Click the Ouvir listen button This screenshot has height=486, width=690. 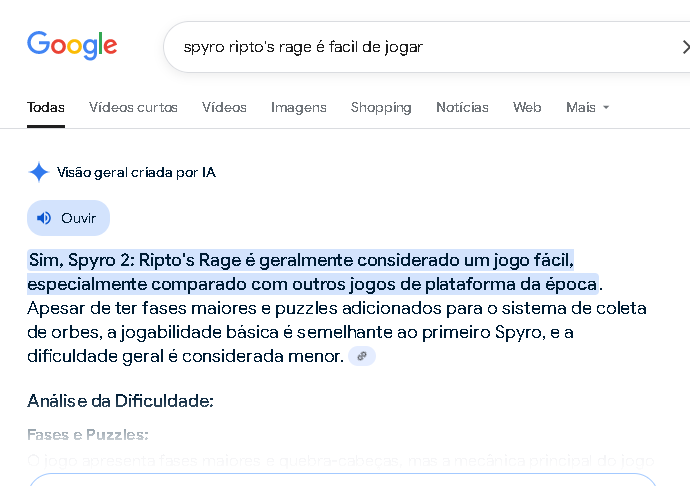click(x=68, y=218)
